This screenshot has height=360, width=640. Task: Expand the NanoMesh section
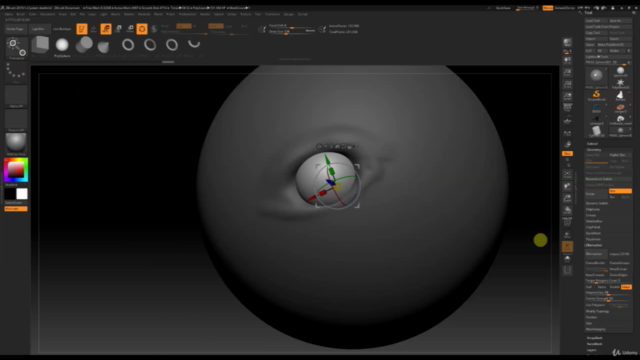tap(595, 344)
